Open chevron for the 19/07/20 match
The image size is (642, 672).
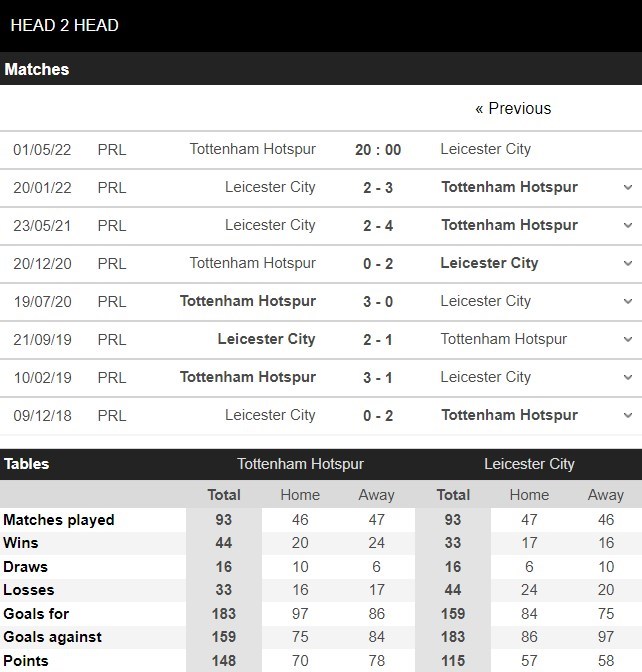pyautogui.click(x=627, y=301)
